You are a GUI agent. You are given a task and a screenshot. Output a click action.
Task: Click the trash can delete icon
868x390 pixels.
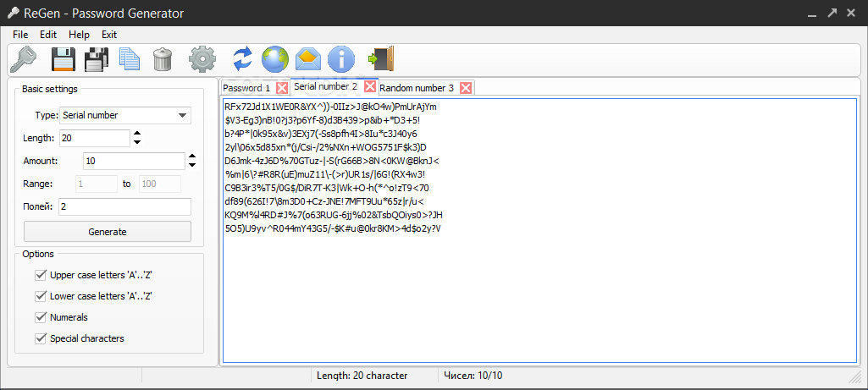[163, 58]
